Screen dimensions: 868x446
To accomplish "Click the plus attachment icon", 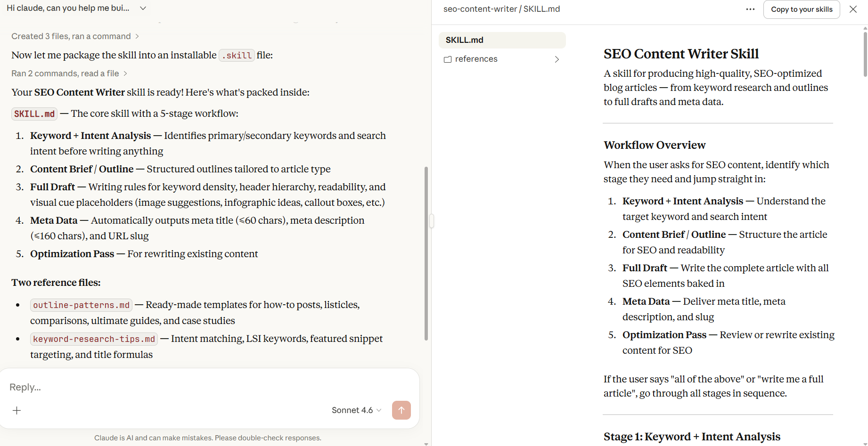I will 17,411.
